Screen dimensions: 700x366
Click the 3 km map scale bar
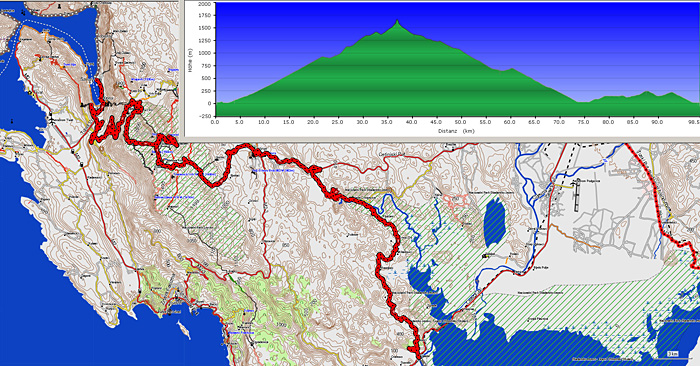point(672,355)
